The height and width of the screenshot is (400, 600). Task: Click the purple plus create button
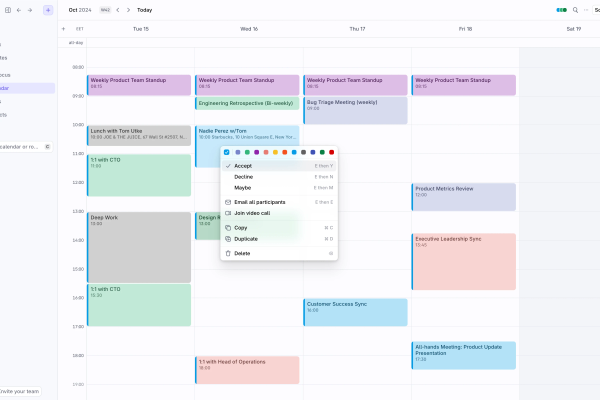point(48,10)
